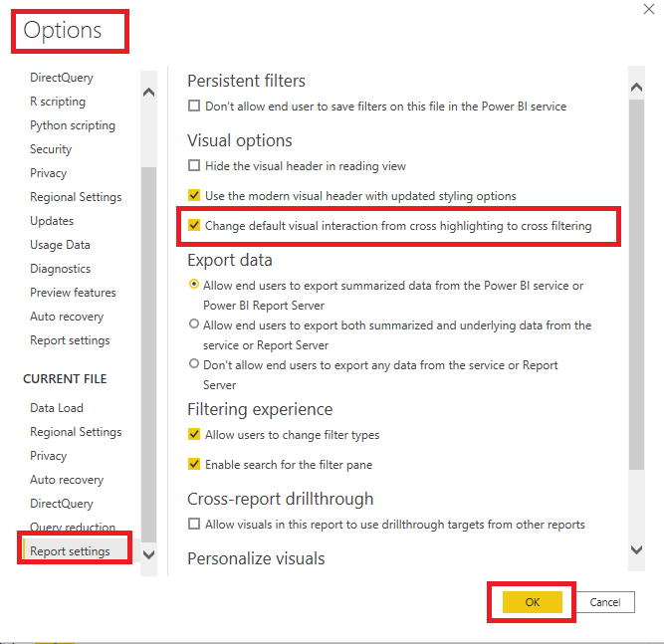Click the Cancel button
664x644 pixels.
605,602
